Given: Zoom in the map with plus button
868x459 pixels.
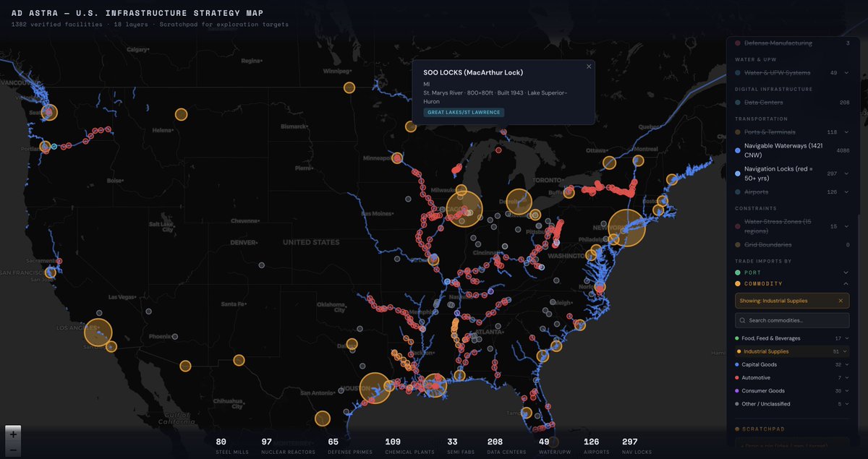Looking at the screenshot, I should pos(14,434).
